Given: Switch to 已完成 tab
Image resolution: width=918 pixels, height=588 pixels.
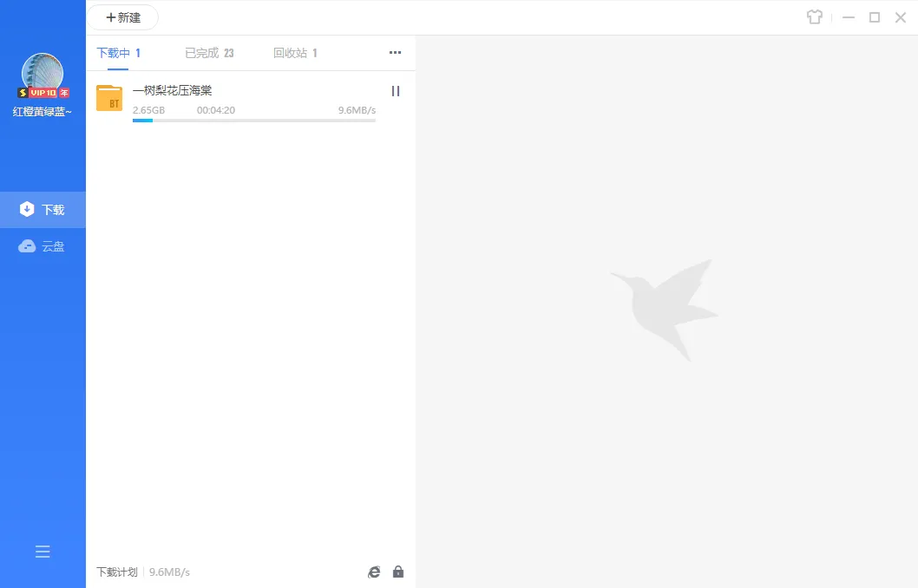Looking at the screenshot, I should (209, 53).
